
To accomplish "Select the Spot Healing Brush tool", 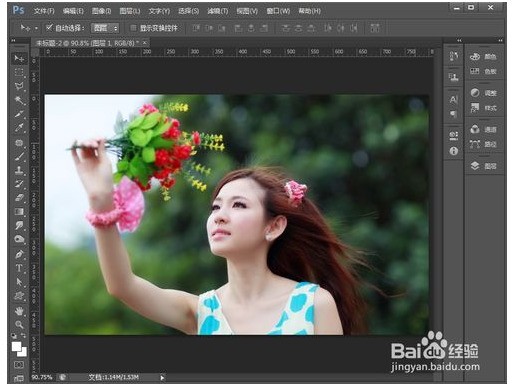I will (x=19, y=143).
